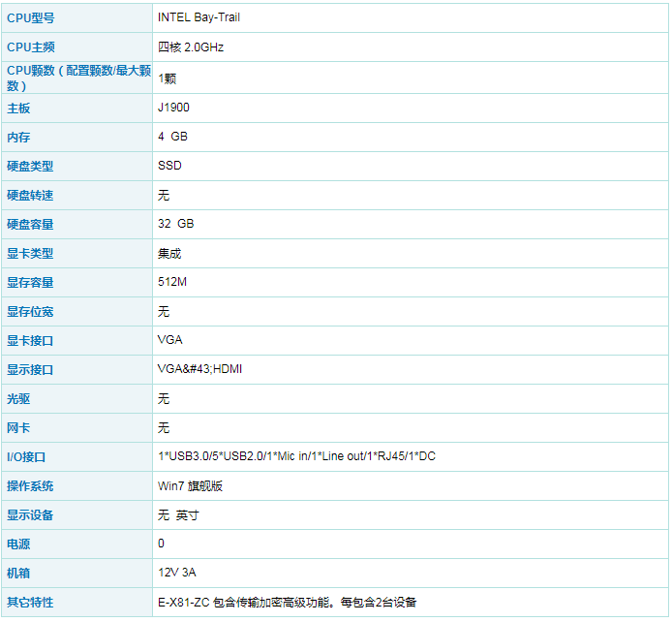This screenshot has height=622, width=672.
Task: Click the 四核 2.0GHz frequency value
Action: click(x=191, y=47)
